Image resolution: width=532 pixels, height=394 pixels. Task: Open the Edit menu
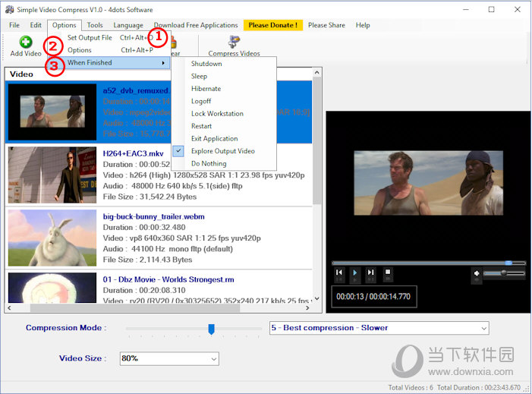tap(36, 25)
